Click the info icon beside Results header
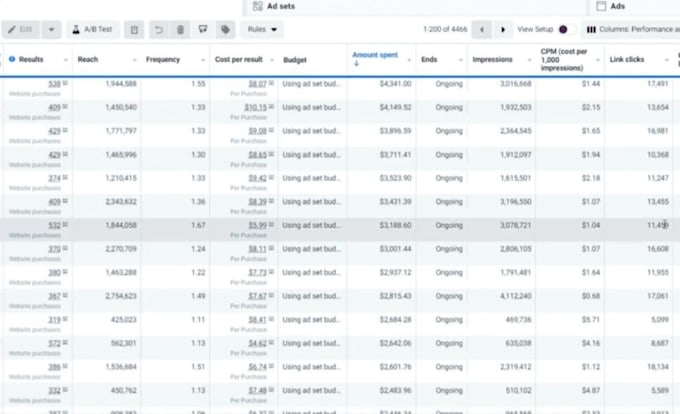The image size is (680, 414). coord(12,59)
